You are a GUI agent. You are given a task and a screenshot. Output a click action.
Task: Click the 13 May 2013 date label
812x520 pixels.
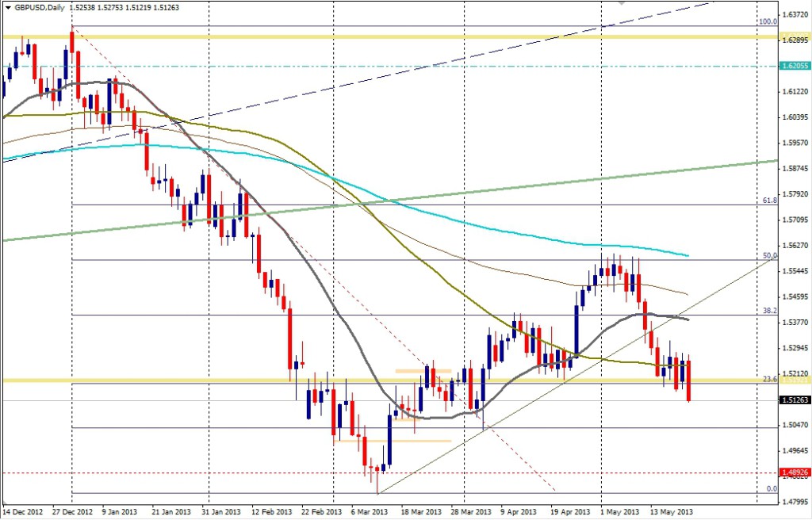pyautogui.click(x=673, y=512)
